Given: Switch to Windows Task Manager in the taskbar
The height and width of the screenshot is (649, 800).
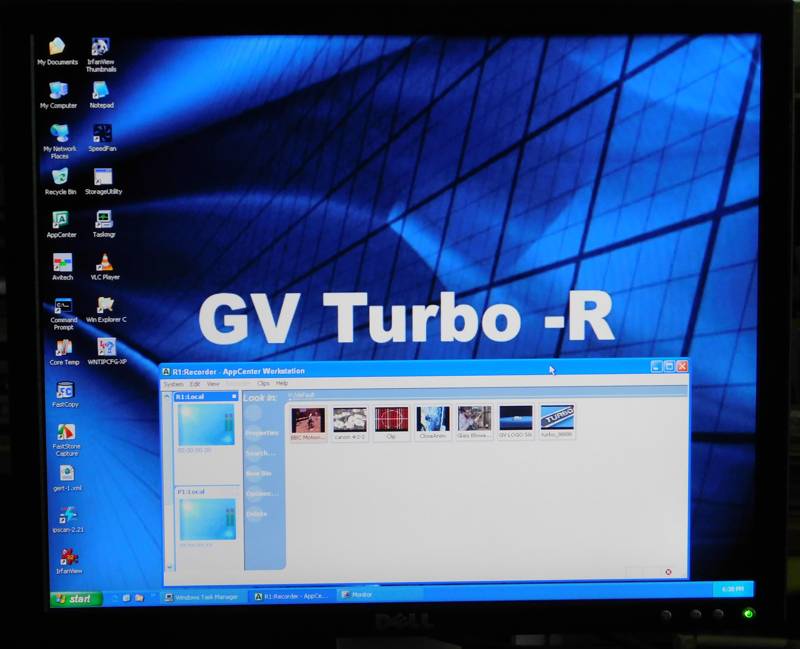Looking at the screenshot, I should [x=202, y=597].
